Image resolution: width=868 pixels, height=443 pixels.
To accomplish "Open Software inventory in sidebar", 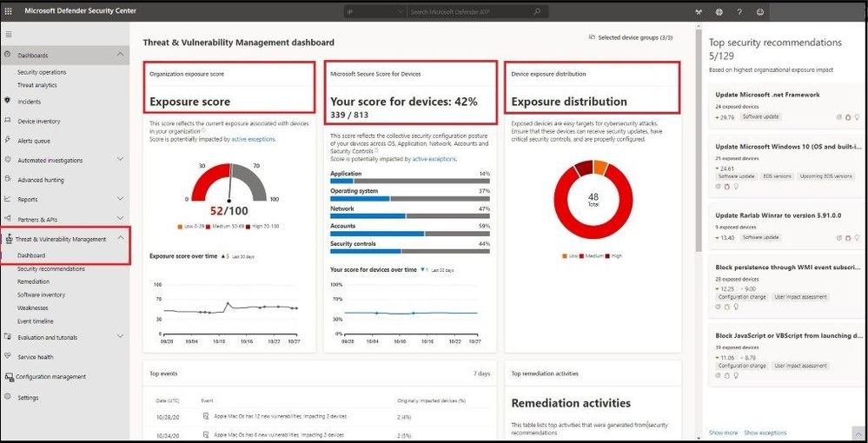I will click(x=41, y=294).
